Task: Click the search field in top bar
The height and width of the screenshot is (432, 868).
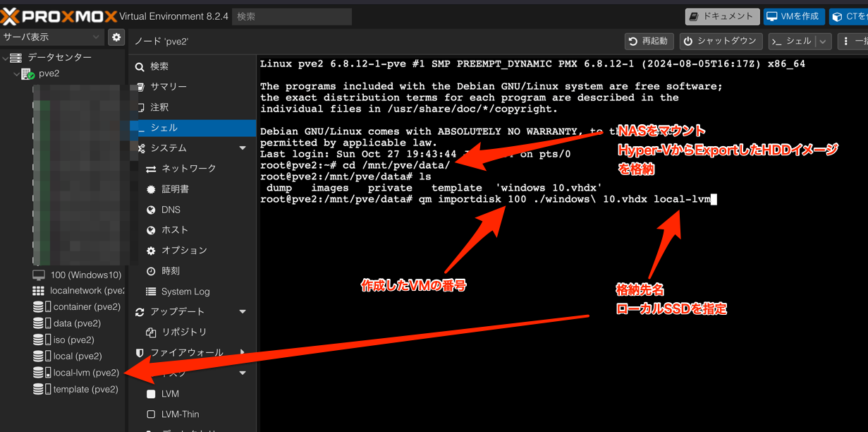Action: coord(291,16)
